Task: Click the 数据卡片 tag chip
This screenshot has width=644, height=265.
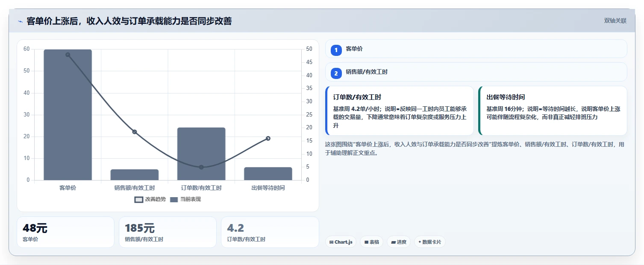Action: click(429, 242)
